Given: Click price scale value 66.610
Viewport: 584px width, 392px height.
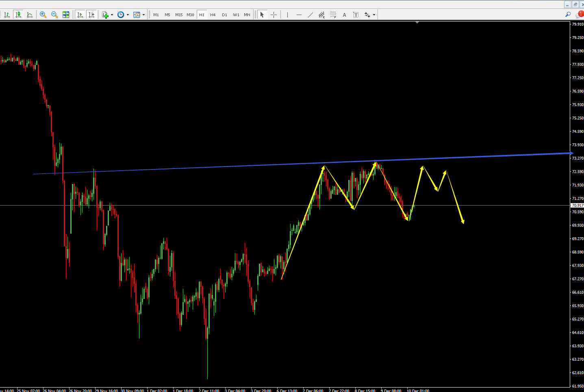Looking at the screenshot, I should (x=577, y=292).
